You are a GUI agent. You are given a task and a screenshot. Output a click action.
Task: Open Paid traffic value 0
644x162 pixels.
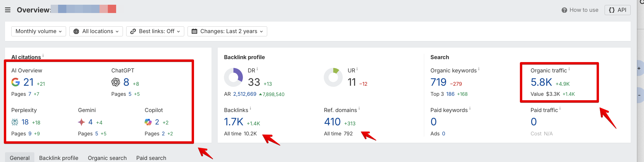click(534, 122)
